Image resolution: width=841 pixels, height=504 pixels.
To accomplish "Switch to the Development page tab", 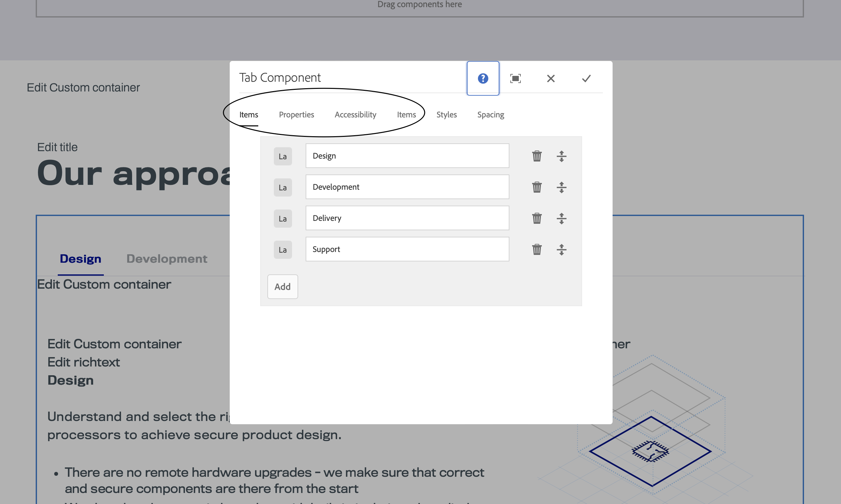I will 167,258.
